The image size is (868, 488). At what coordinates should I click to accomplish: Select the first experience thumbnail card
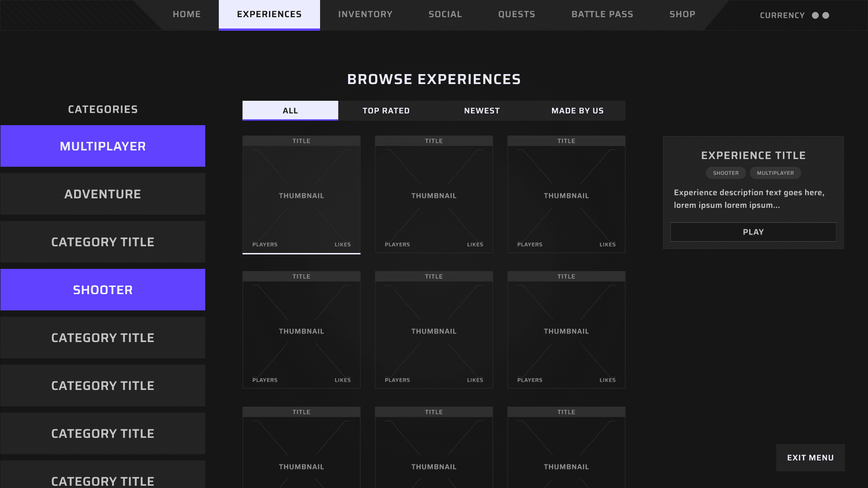pyautogui.click(x=302, y=195)
